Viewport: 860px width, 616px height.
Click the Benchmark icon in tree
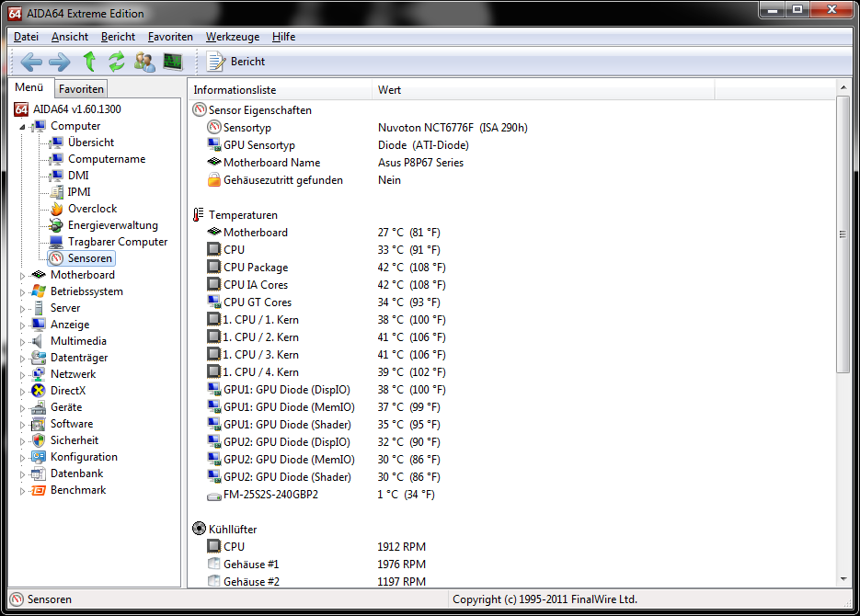[39, 490]
